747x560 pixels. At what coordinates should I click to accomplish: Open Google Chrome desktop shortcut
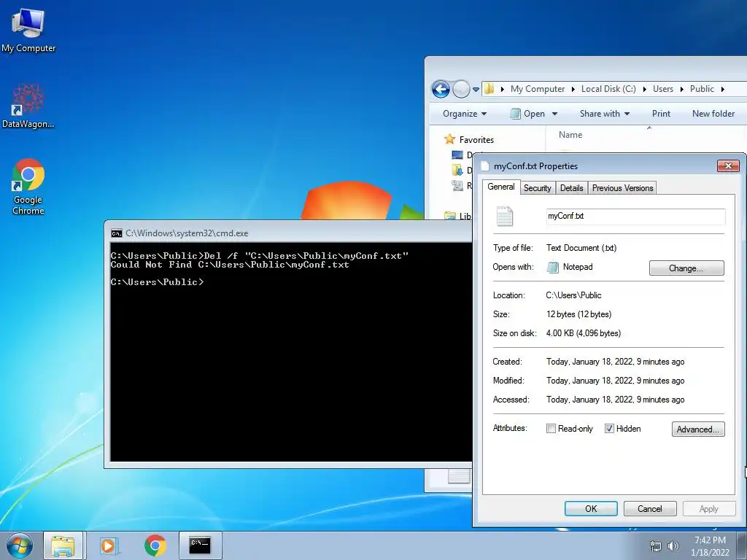(x=28, y=186)
